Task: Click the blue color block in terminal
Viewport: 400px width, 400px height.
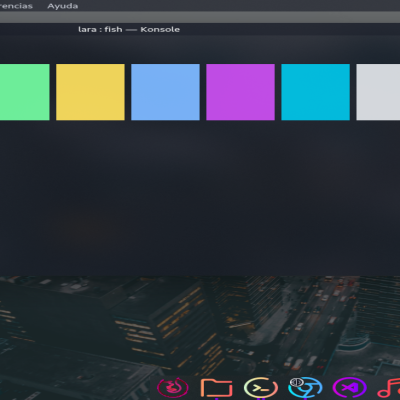Action: pyautogui.click(x=165, y=92)
